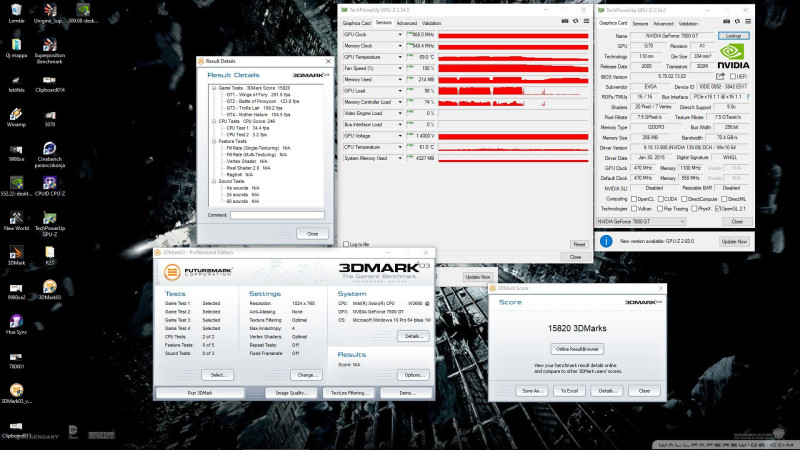Toggle the DirectCompute checkbox
The width and height of the screenshot is (800, 450).
684,199
